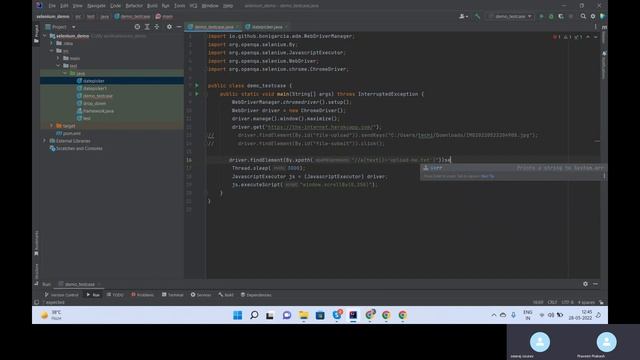The image size is (640, 360).
Task: Open Run tool window button
Action: coord(93,295)
